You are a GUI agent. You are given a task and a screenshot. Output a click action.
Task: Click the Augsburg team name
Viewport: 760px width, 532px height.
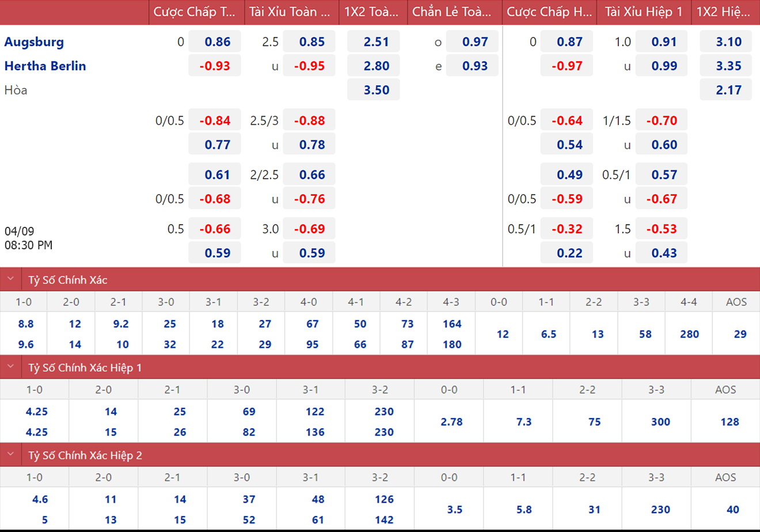pos(34,42)
